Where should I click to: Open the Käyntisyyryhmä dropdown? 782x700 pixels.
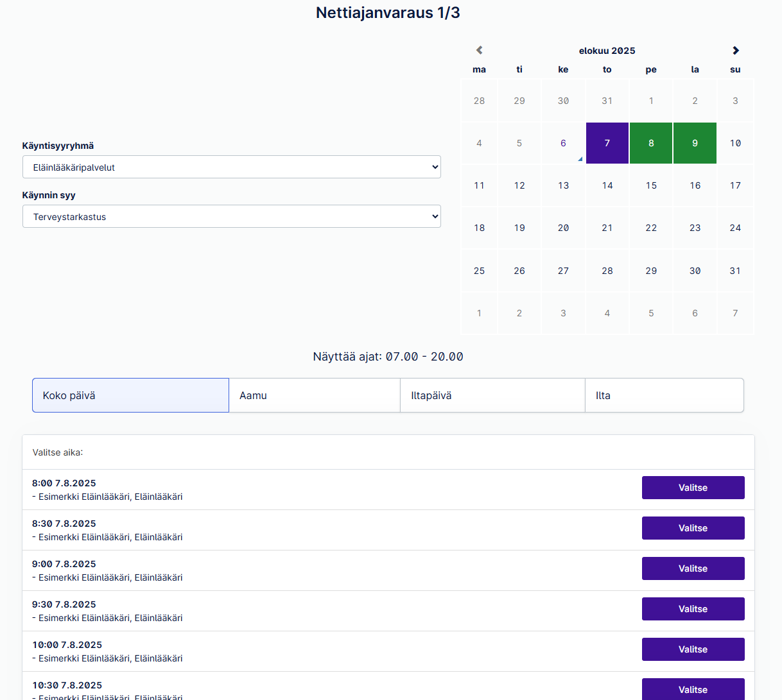[x=232, y=167]
